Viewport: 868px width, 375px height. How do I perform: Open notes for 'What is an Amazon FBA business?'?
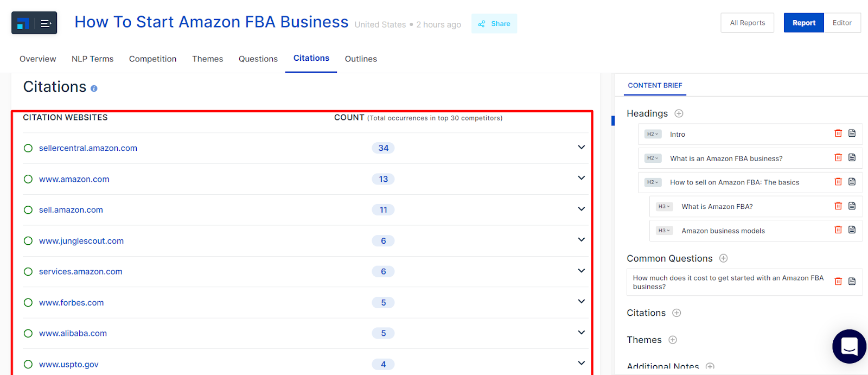tap(852, 158)
